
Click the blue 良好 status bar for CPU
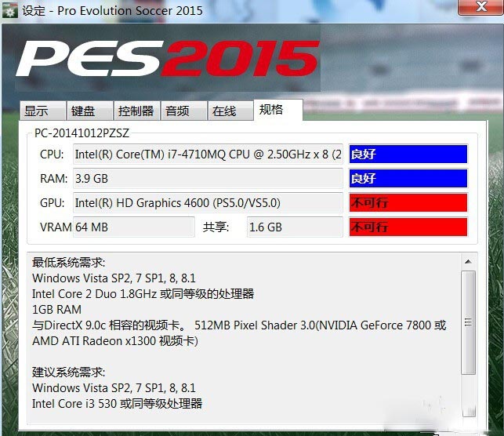[408, 154]
